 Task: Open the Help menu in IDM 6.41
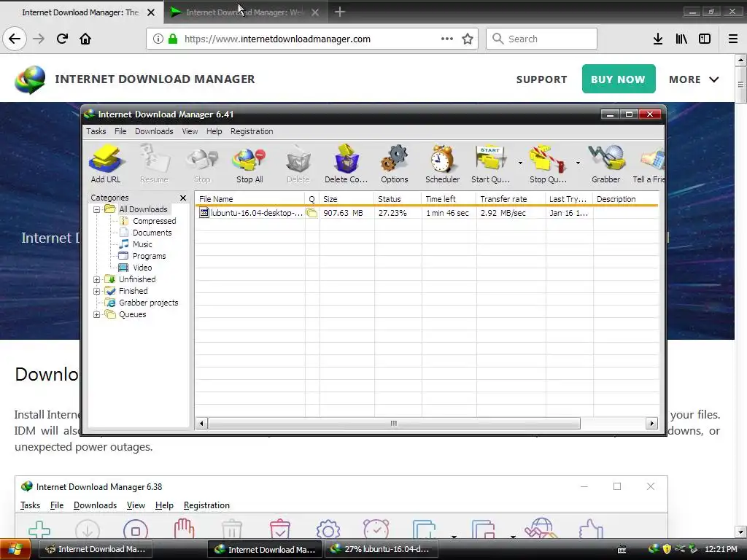point(214,131)
